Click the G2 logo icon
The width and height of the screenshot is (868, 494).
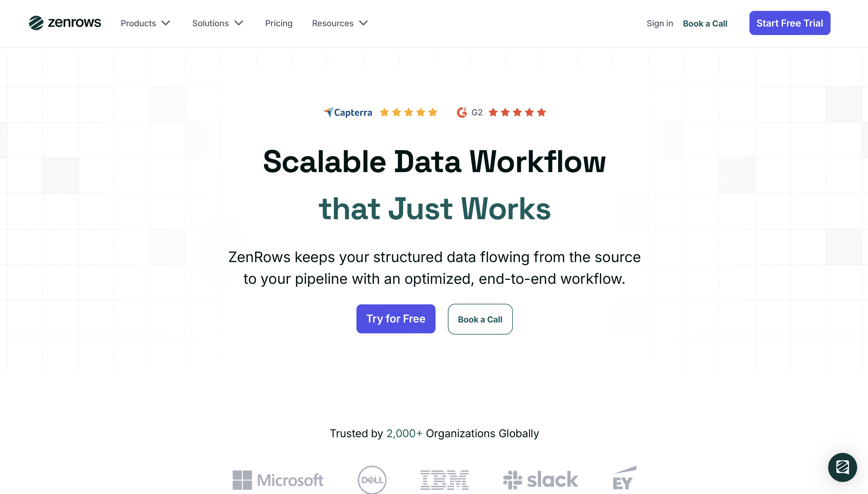click(462, 112)
